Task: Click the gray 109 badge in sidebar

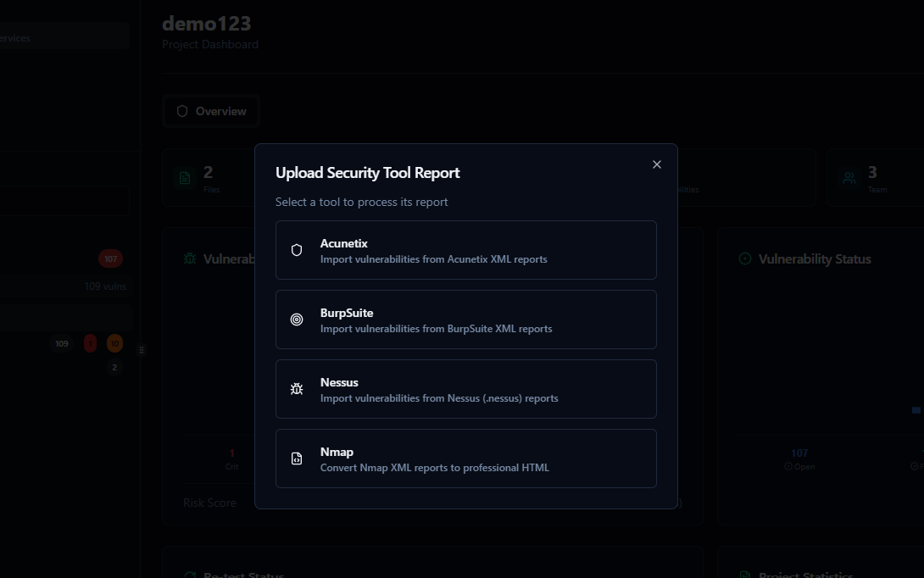Action: point(62,343)
